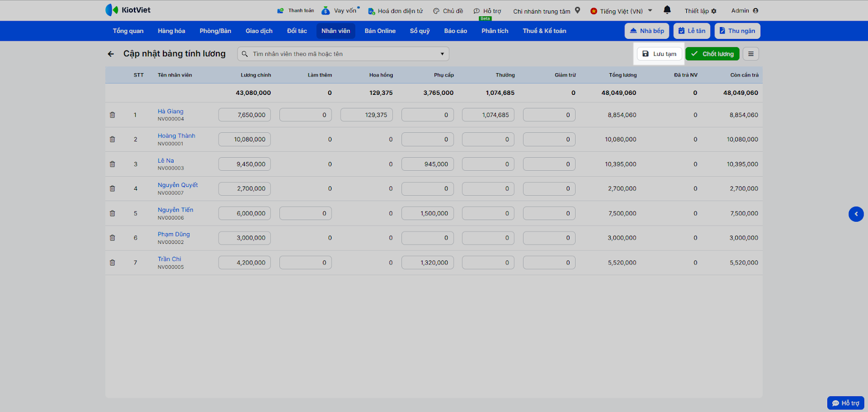Open the Thu ngân cashier screen
Image resolution: width=868 pixels, height=412 pixels.
click(x=737, y=31)
